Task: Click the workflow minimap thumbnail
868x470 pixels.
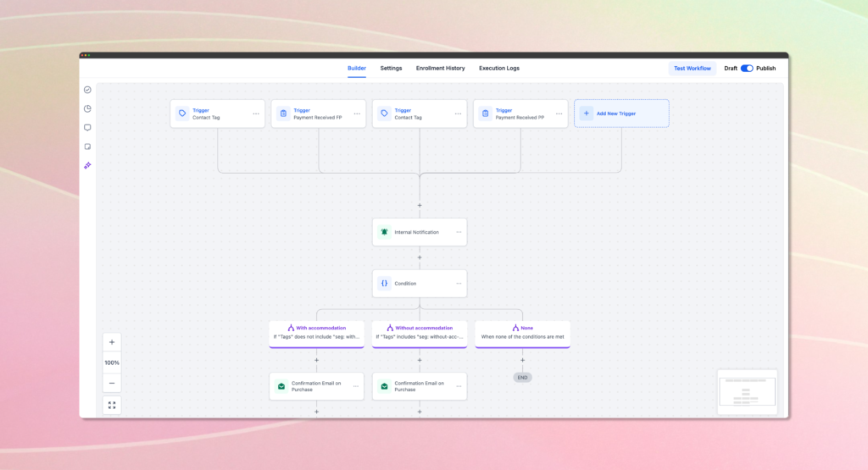Action: (747, 391)
